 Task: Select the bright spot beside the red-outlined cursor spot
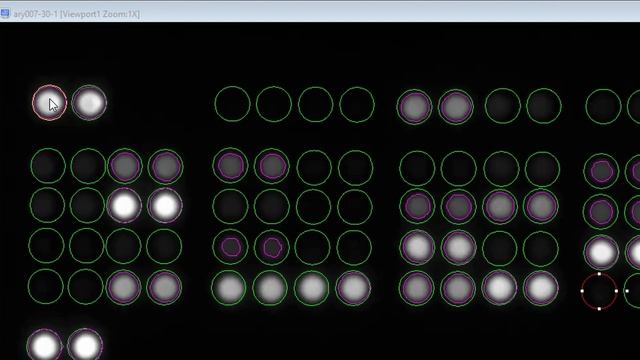click(x=89, y=102)
